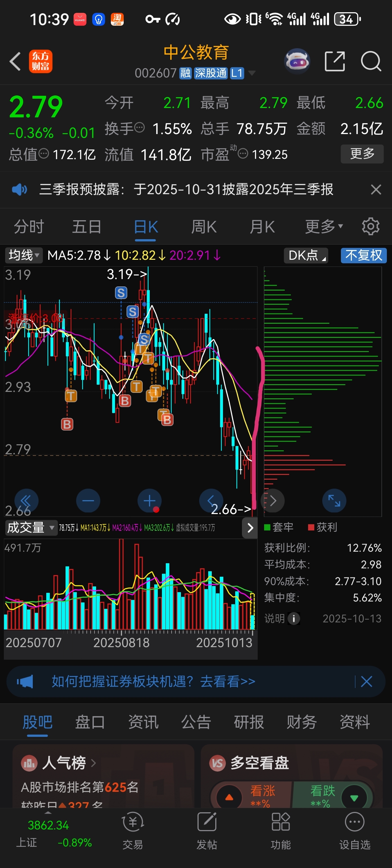
Task: Tap the 融 margin trading badge
Action: 185,73
